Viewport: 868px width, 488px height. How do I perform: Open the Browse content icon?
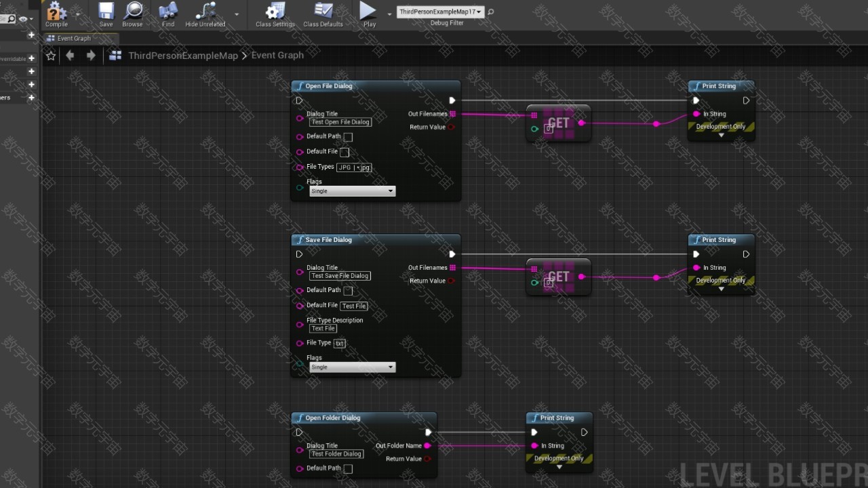(132, 12)
